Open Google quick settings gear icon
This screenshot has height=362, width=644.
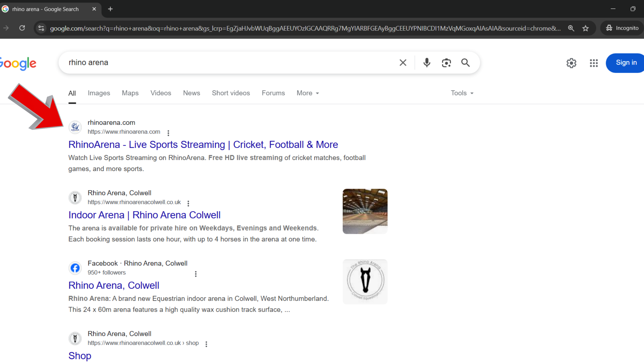(571, 63)
